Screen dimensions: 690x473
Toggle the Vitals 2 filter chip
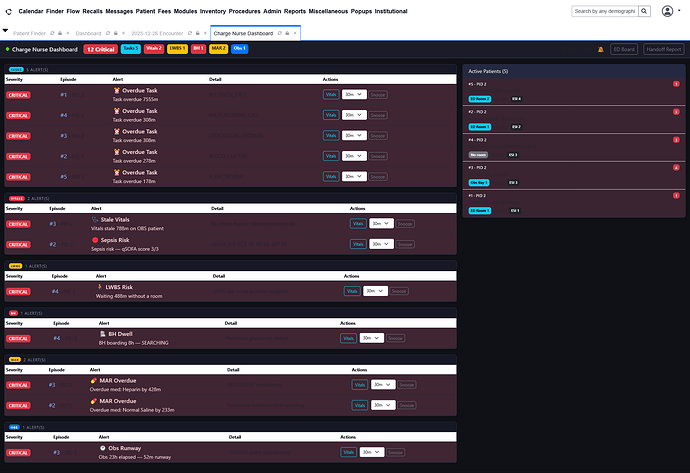(x=154, y=48)
